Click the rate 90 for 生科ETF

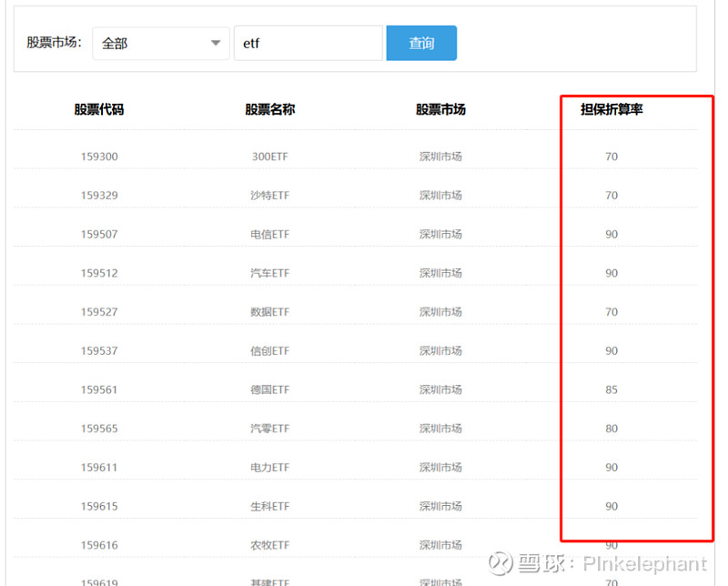(612, 506)
